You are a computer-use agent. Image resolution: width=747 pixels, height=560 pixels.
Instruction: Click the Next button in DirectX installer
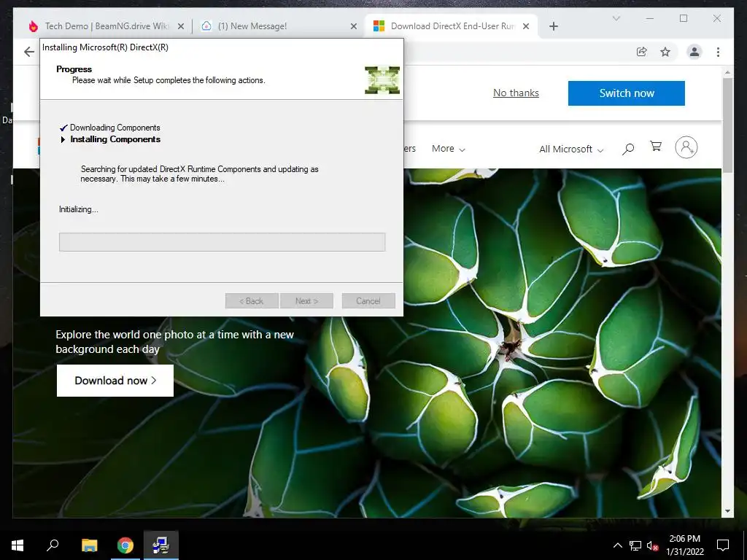tap(306, 301)
